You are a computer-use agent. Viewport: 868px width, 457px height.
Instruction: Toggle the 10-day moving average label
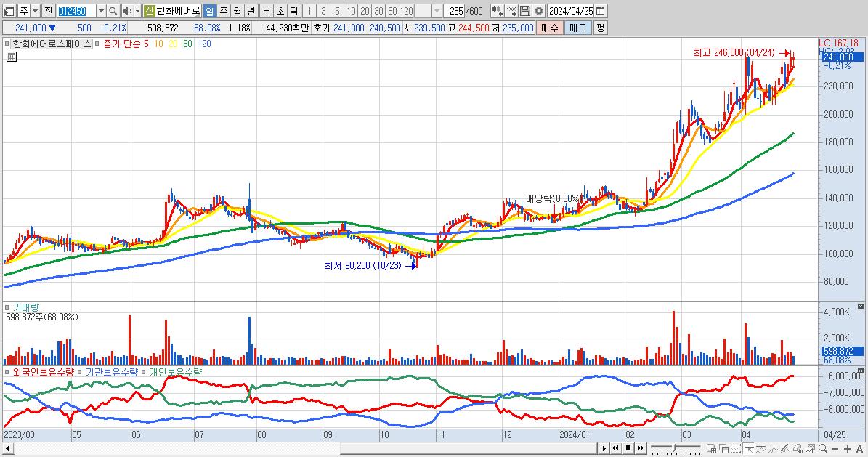click(159, 44)
